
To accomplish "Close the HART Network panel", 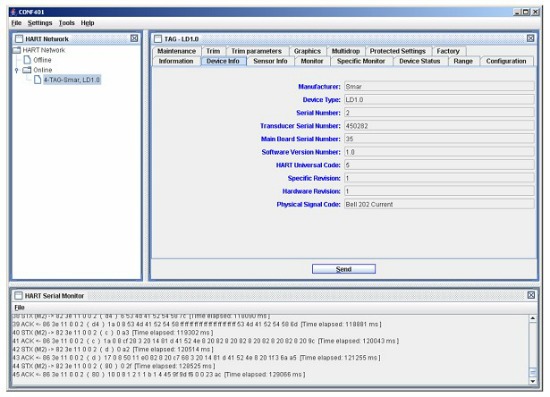I will point(134,38).
